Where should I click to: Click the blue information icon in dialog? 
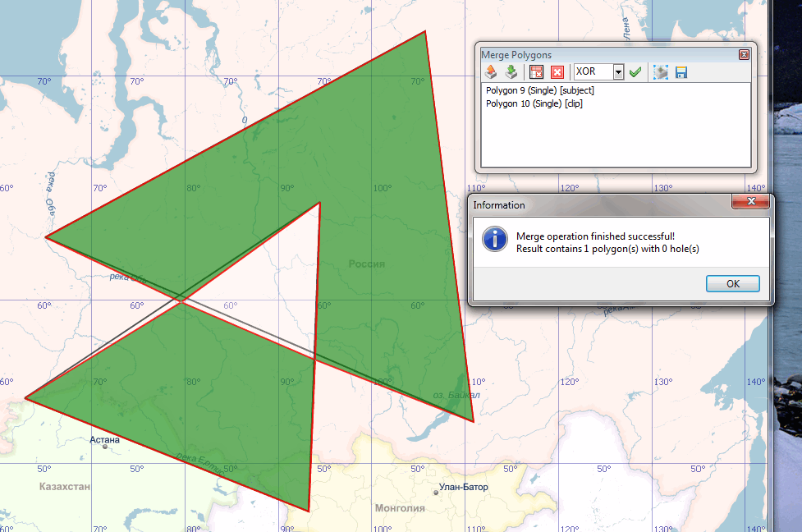(494, 239)
